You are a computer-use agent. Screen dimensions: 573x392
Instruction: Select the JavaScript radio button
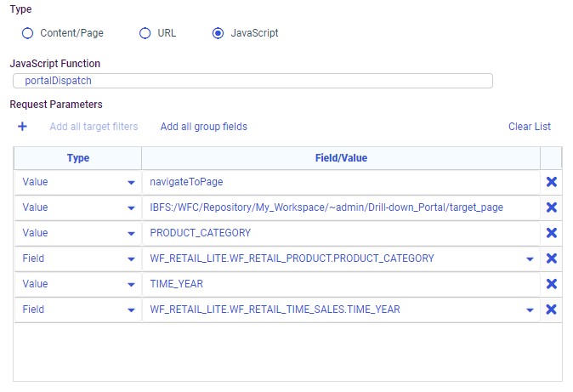(218, 33)
